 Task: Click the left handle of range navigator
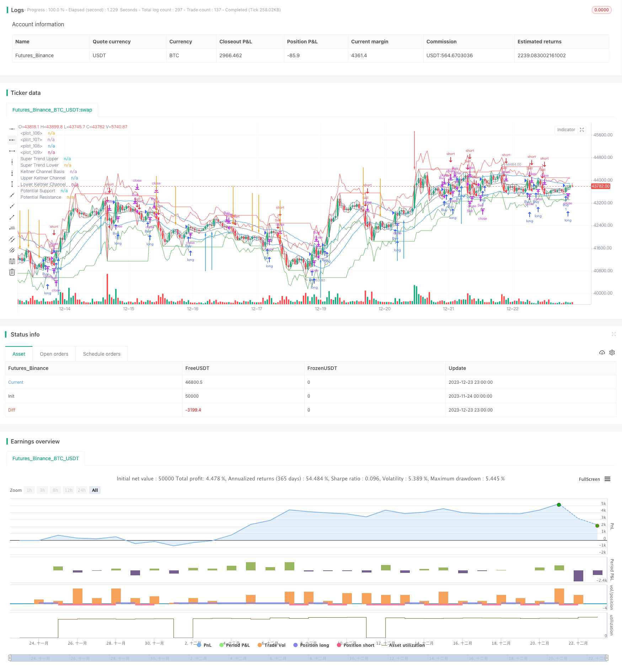(10, 658)
